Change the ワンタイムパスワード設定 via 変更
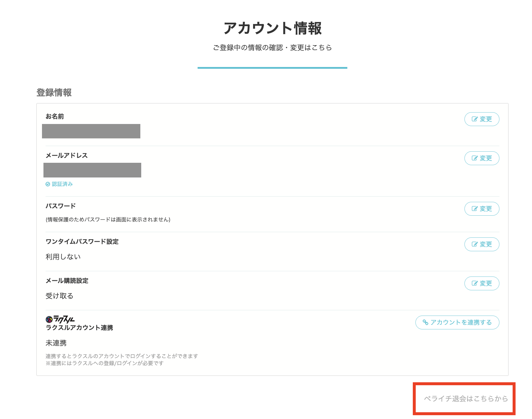 coord(482,244)
